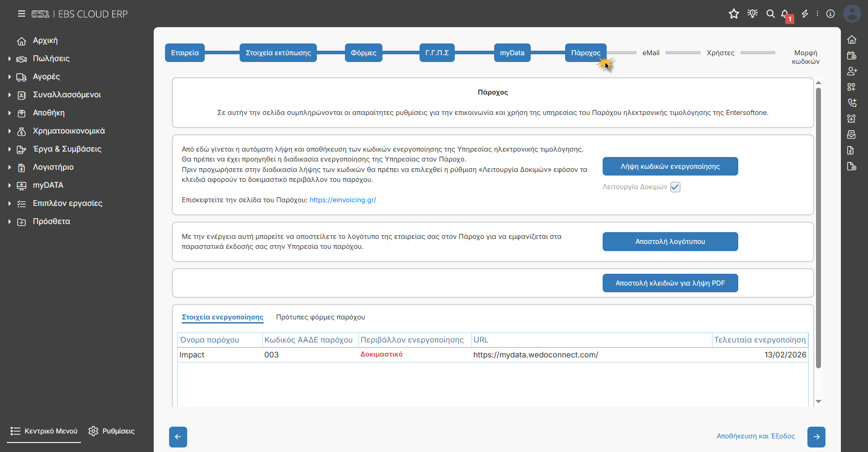Open the three-dot more options menu
The image size is (868, 452).
tap(817, 14)
